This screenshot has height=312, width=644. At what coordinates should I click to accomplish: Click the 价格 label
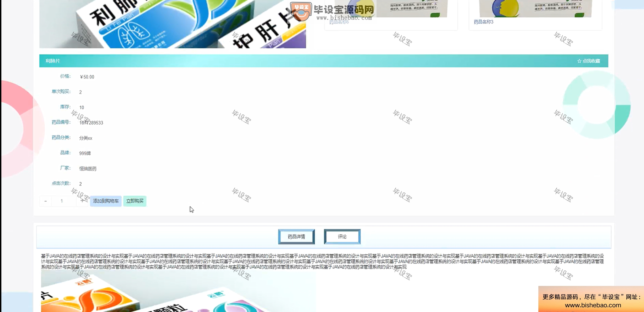tap(66, 76)
